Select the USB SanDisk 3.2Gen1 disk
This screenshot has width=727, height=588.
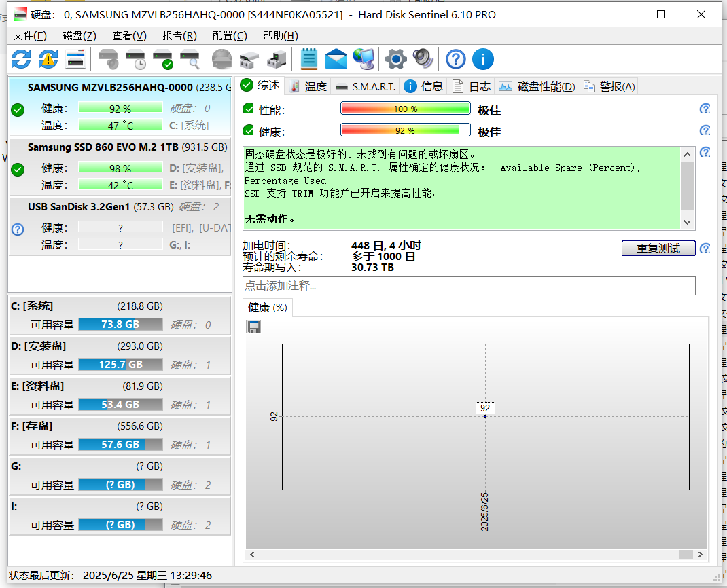click(120, 227)
